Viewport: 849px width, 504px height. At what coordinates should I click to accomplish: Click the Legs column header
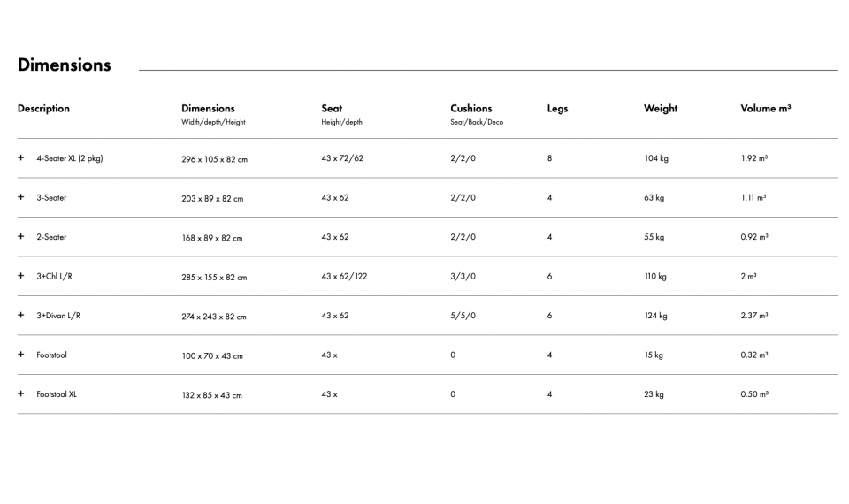pos(557,109)
